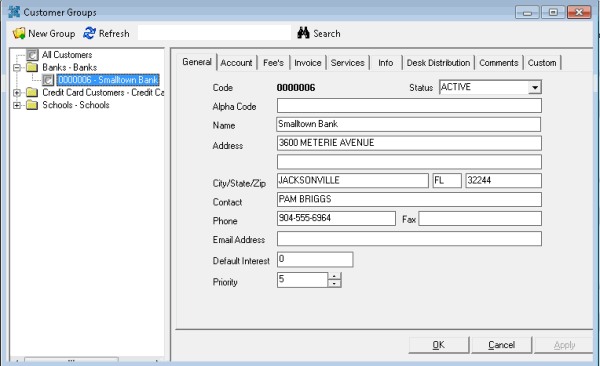Open the Custom tab
Viewport: 600px width, 366px height.
[x=542, y=63]
